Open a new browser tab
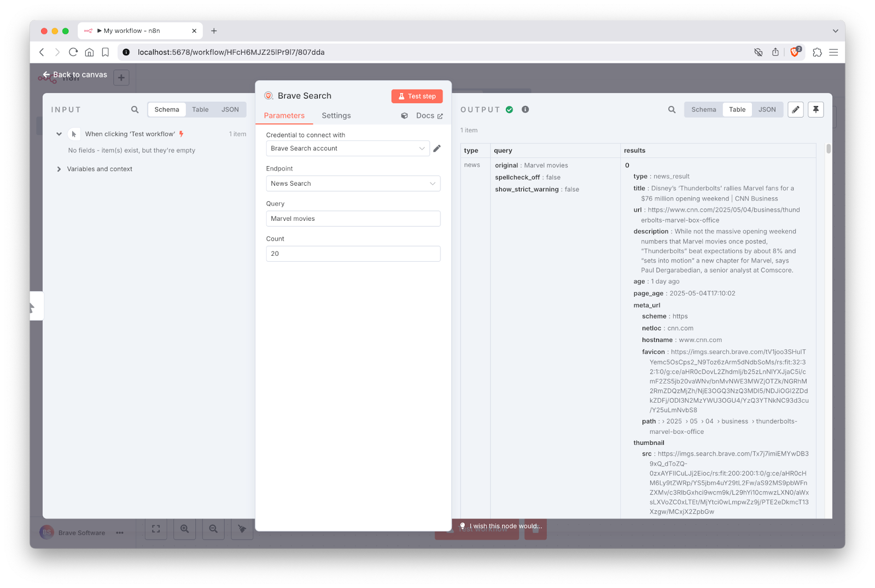Viewport: 875px width, 588px height. pyautogui.click(x=214, y=31)
